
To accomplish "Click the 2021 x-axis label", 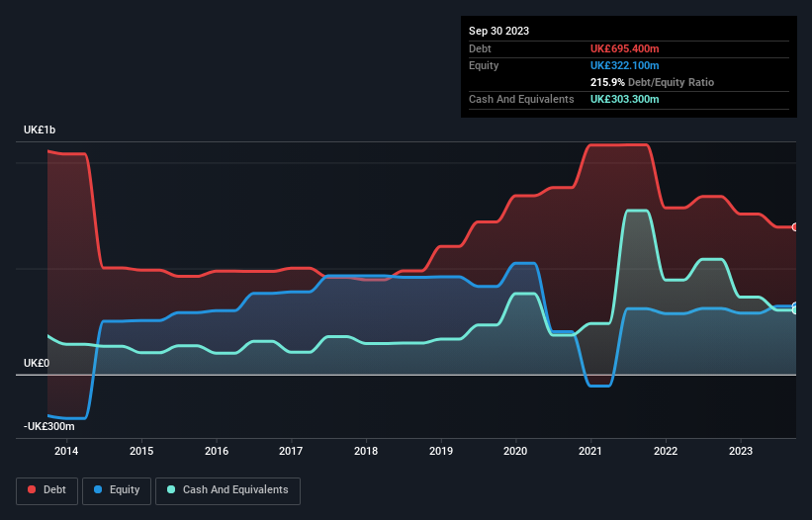I will click(590, 451).
